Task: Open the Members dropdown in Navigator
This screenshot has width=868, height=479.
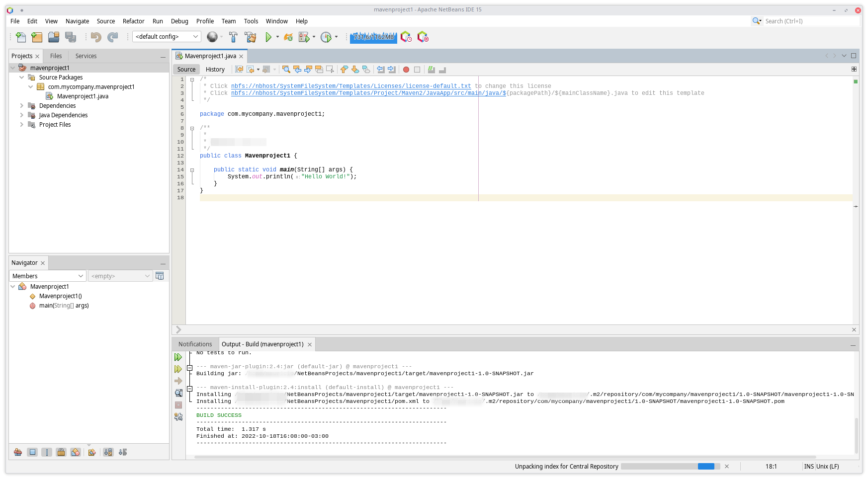Action: tap(47, 276)
